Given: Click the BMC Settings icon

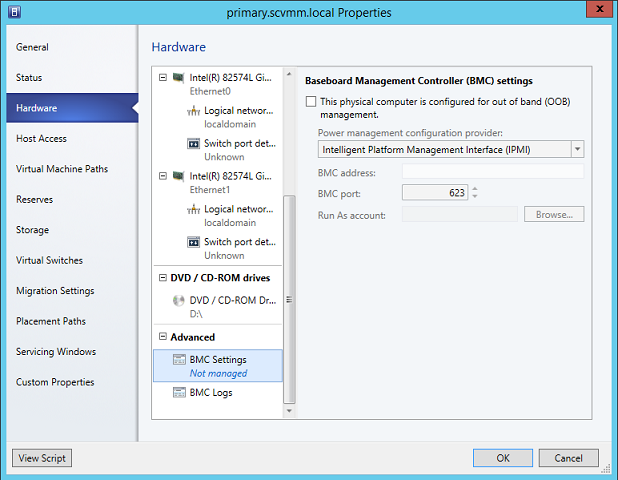Looking at the screenshot, I should coord(180,360).
